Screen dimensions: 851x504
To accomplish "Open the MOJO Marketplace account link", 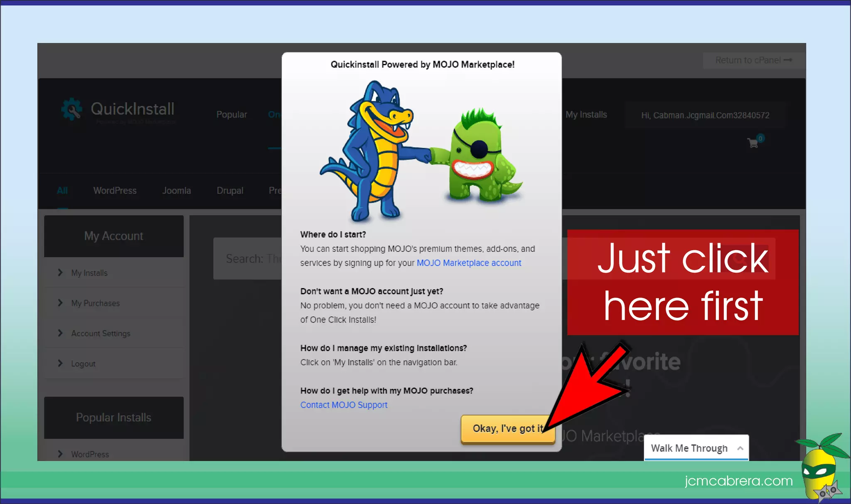I will click(469, 263).
